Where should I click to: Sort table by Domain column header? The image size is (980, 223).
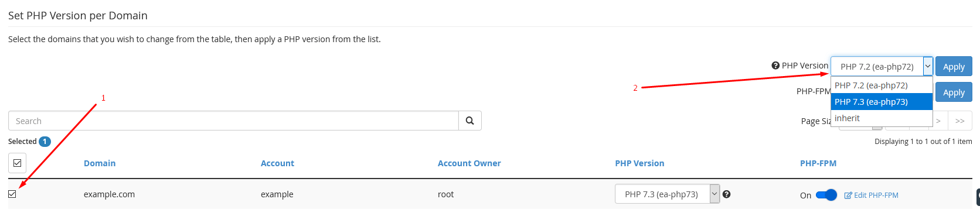100,163
